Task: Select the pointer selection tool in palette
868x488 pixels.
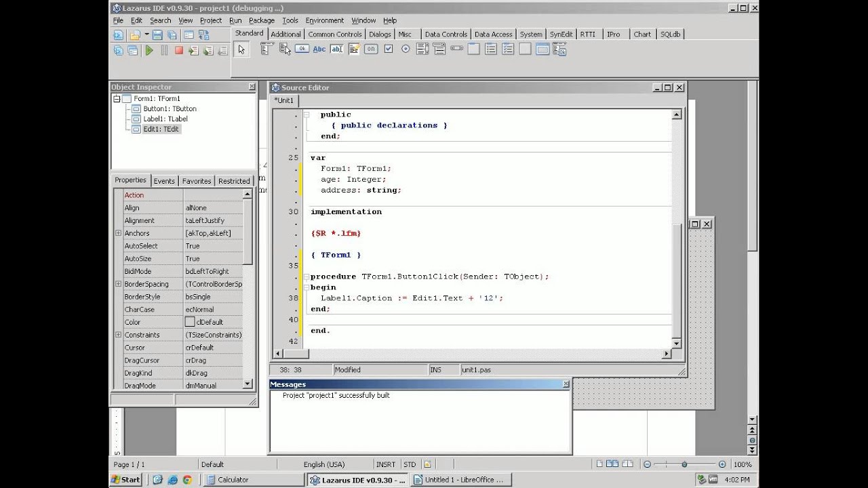Action: (241, 49)
